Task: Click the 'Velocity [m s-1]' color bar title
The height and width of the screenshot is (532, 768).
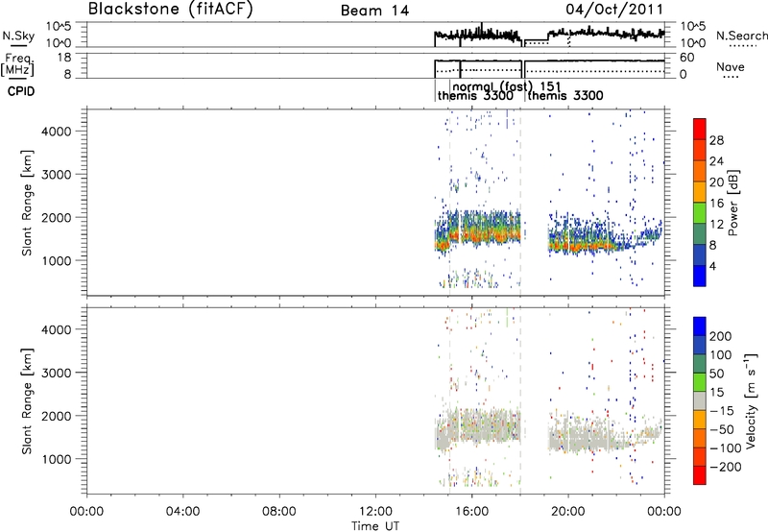Action: pos(751,400)
